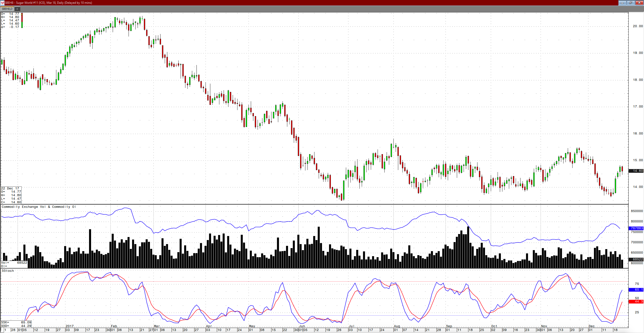Click the Jun month label on the time axis
Viewport: 644px width, 333px height.
tap(302, 326)
